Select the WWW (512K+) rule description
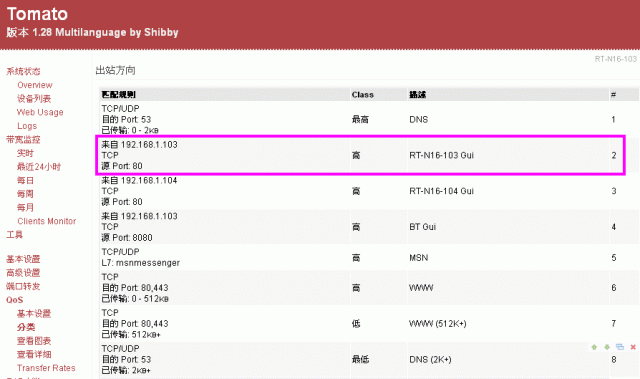The image size is (640, 379). click(438, 324)
